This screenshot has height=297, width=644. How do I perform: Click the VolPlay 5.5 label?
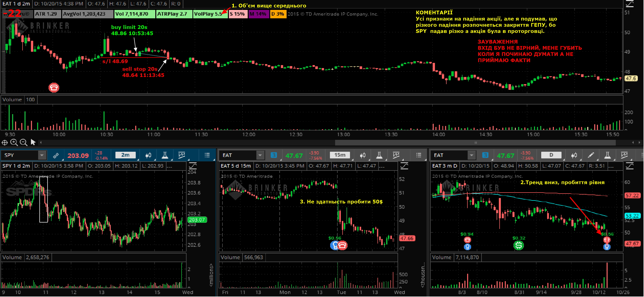pos(210,14)
